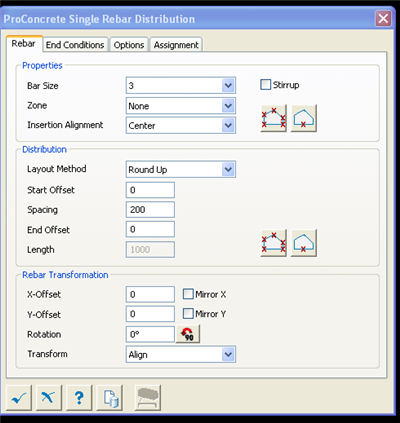Click the Rebar Transformation group label
The width and height of the screenshot is (400, 423).
[65, 275]
